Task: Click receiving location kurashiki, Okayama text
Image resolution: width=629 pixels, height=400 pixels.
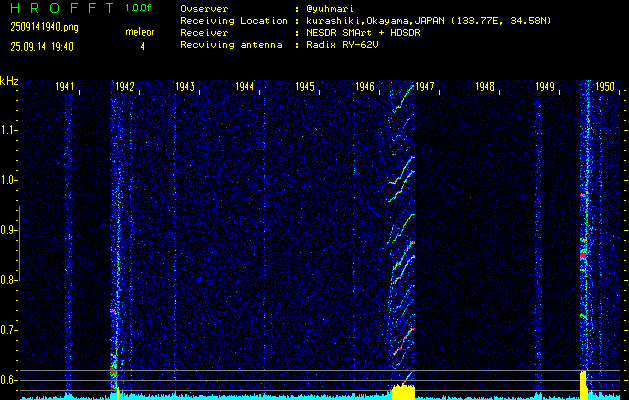Action: tap(428, 21)
